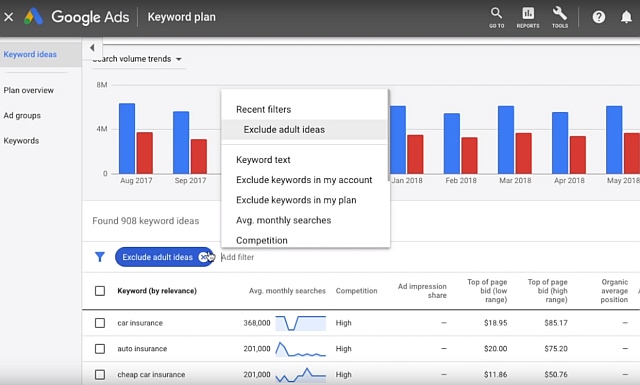Click the $85.17 high bid value
This screenshot has width=640, height=385.
(x=556, y=323)
